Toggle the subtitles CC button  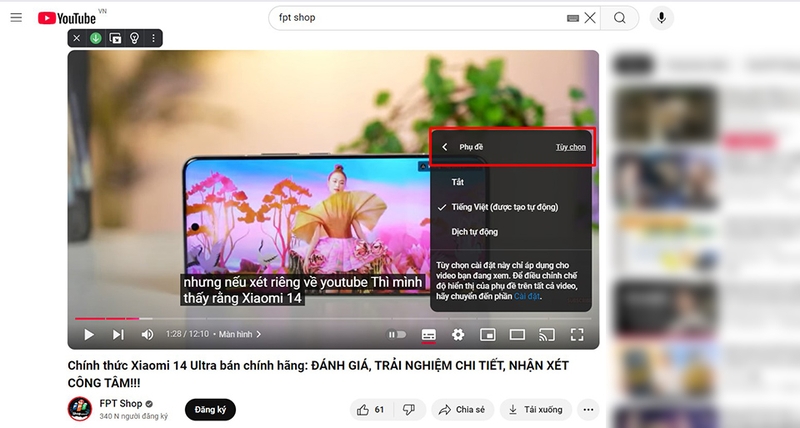(429, 335)
